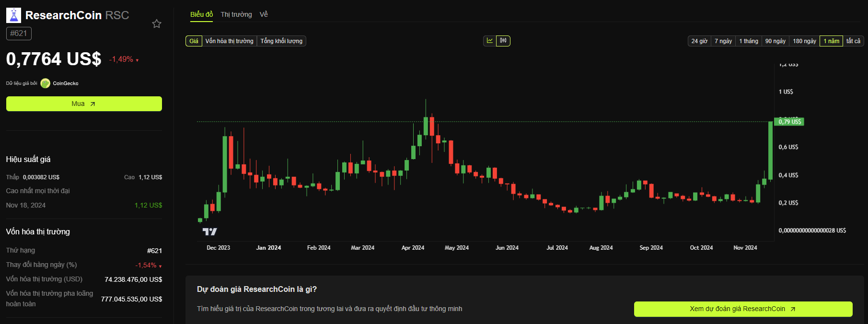Open the Về tab
This screenshot has width=868, height=324.
click(x=264, y=14)
